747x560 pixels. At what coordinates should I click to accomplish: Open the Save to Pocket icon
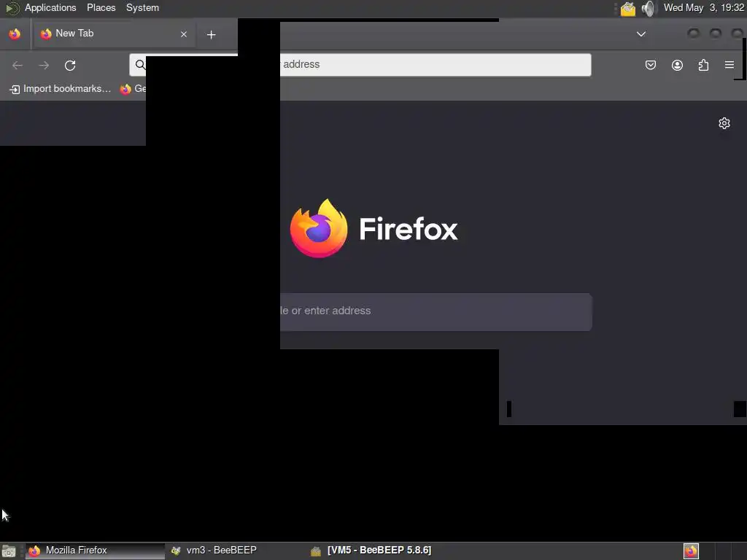pos(650,65)
